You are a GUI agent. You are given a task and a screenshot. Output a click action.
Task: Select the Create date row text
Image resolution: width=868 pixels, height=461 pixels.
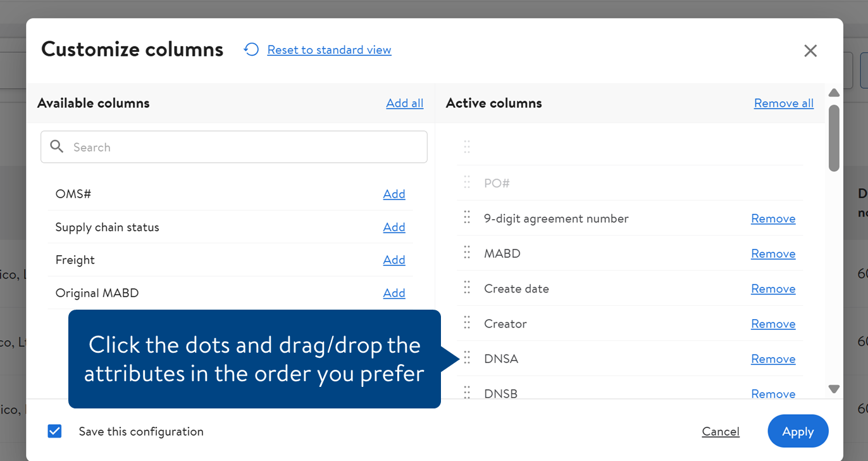click(x=516, y=289)
